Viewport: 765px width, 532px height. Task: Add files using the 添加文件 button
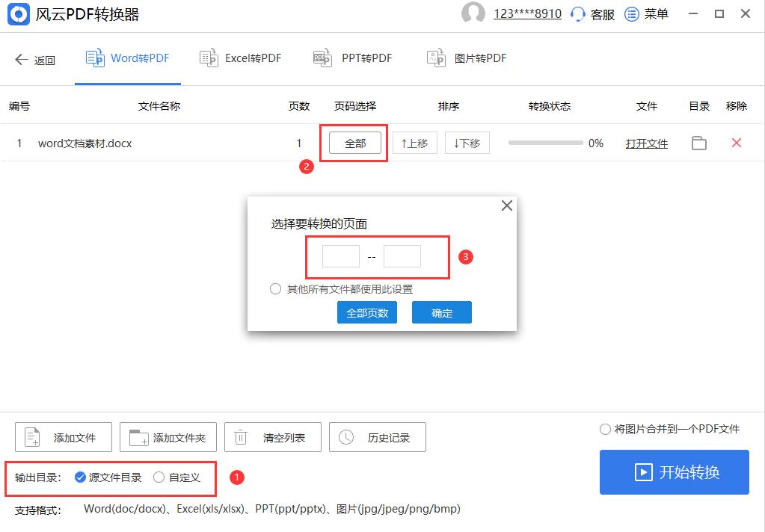pos(63,437)
